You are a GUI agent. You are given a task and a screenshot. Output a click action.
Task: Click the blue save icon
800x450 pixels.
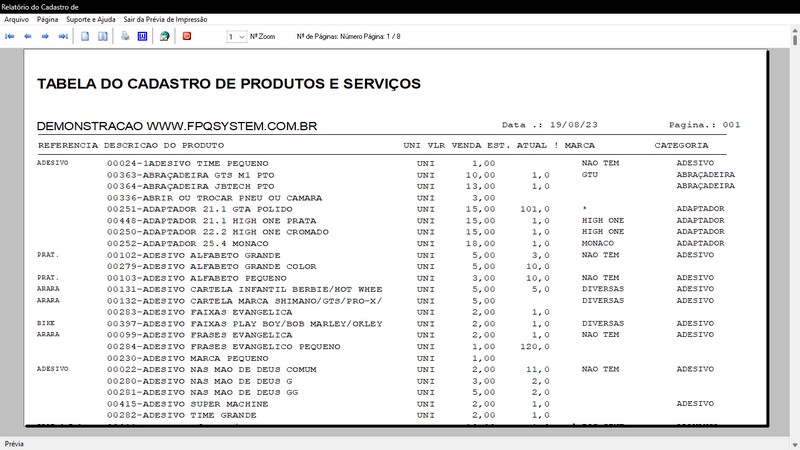[x=141, y=36]
